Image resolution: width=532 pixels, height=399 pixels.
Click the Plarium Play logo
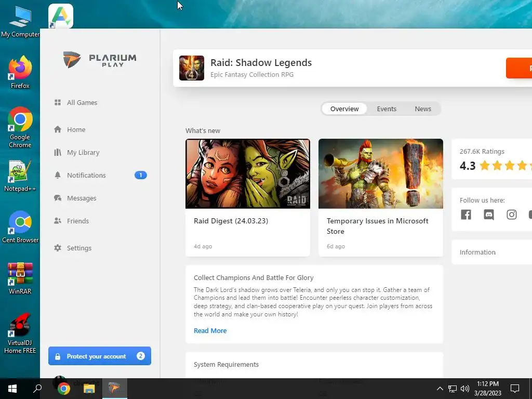coord(100,60)
